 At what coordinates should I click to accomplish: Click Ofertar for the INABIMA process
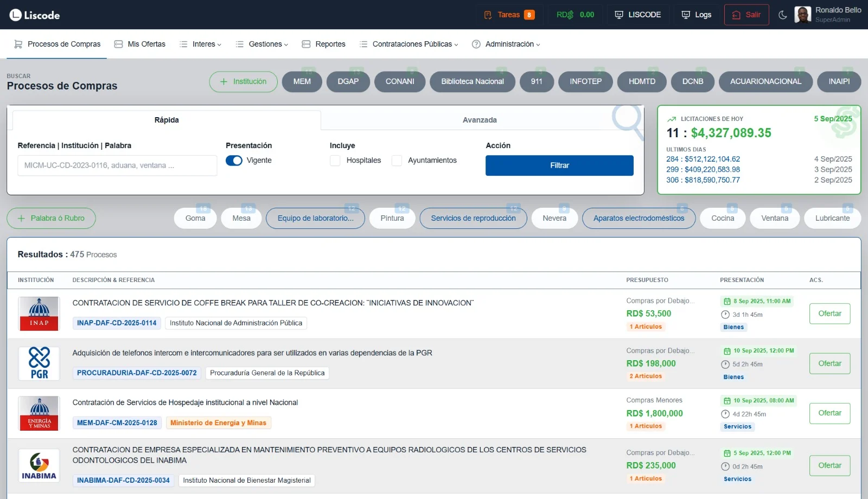point(829,465)
